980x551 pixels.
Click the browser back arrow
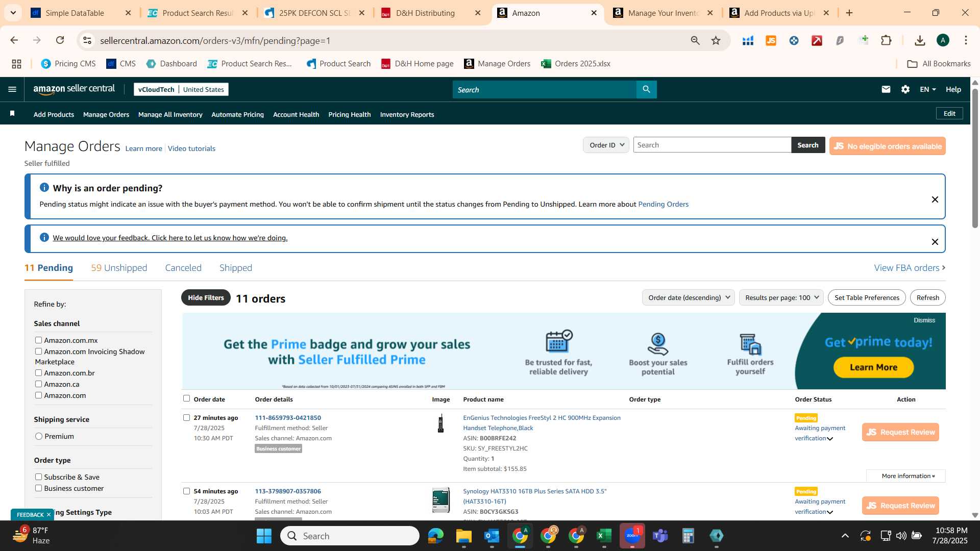click(x=14, y=40)
